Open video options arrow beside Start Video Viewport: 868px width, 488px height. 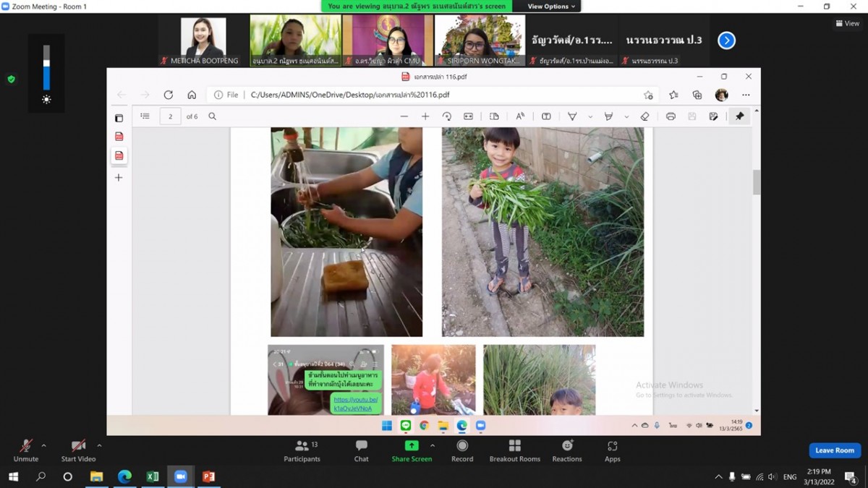pos(99,445)
